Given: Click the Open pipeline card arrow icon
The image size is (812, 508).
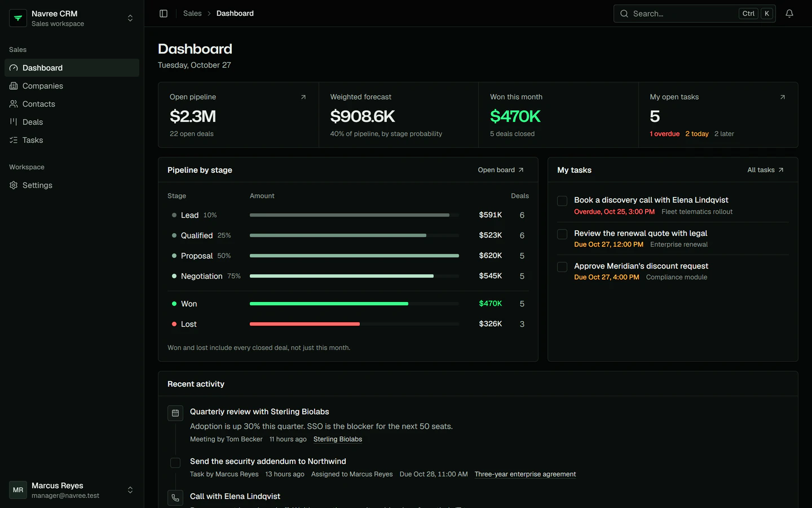Looking at the screenshot, I should (303, 97).
